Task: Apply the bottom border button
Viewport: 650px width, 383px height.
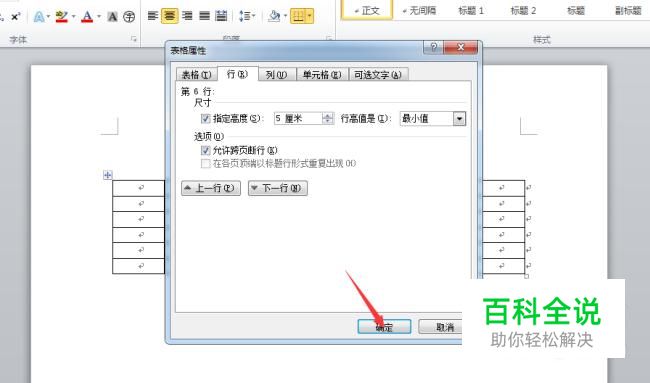Action: pyautogui.click(x=298, y=16)
